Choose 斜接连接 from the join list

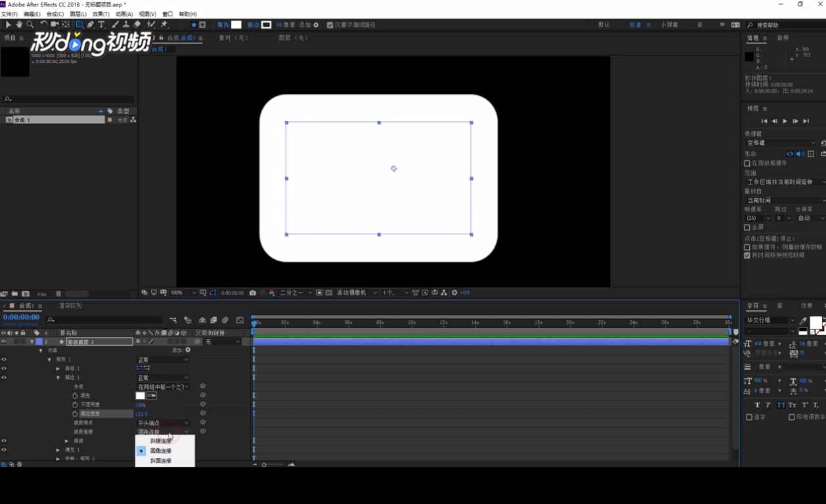coord(160,441)
